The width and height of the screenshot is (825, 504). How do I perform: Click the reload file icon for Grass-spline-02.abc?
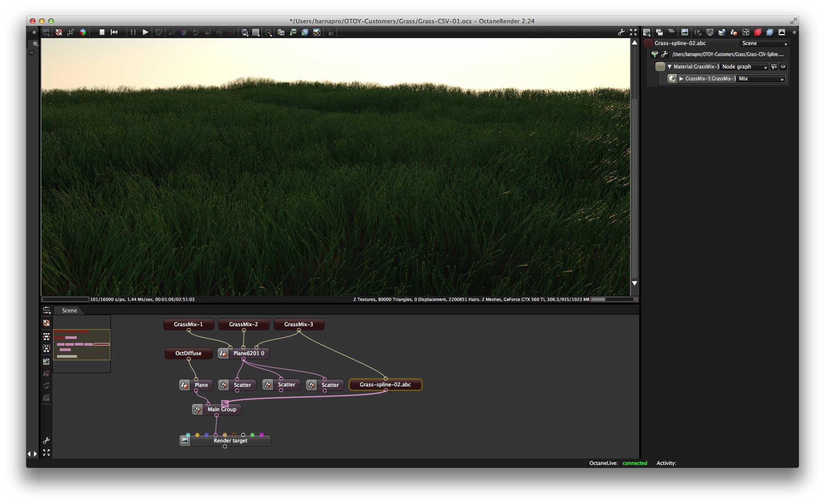654,54
